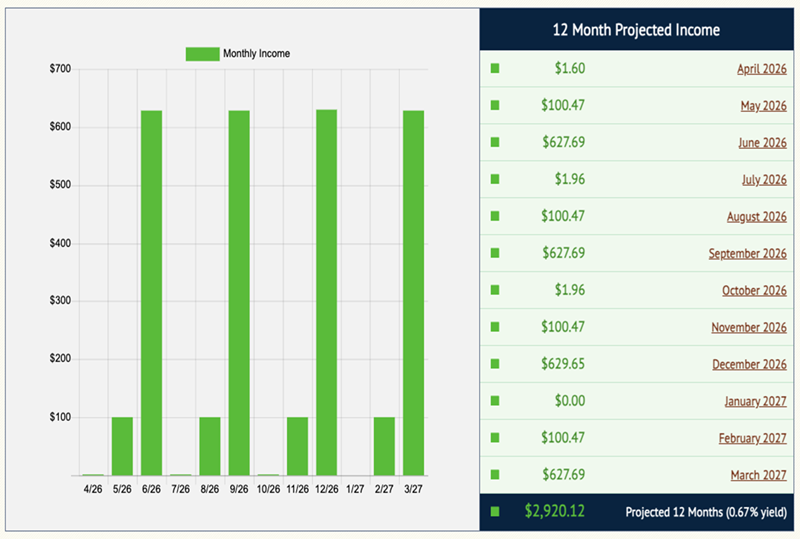Click the green square beside $629.65
The image size is (800, 539).
(495, 365)
